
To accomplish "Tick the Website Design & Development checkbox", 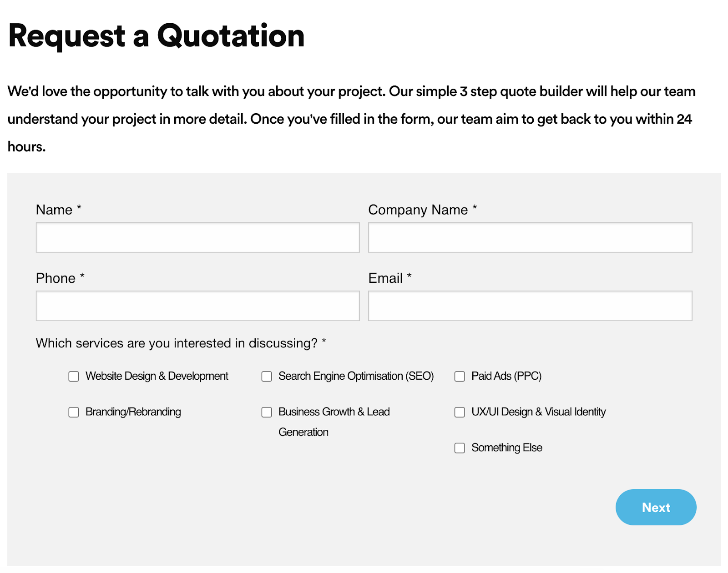I will tap(74, 377).
